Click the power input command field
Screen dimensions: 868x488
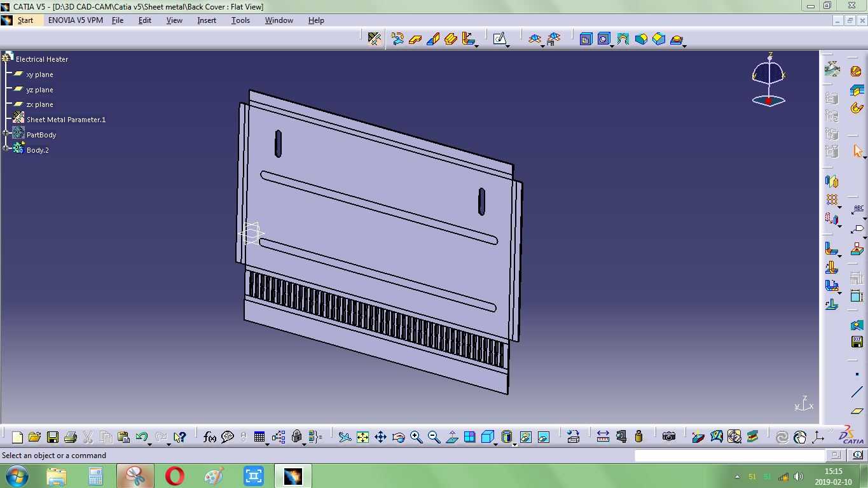(x=729, y=455)
